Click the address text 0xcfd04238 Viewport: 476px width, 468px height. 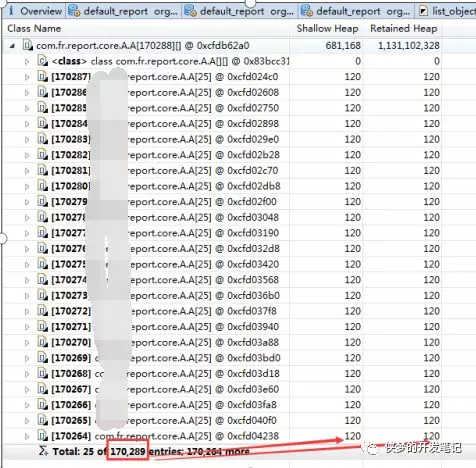(x=253, y=436)
